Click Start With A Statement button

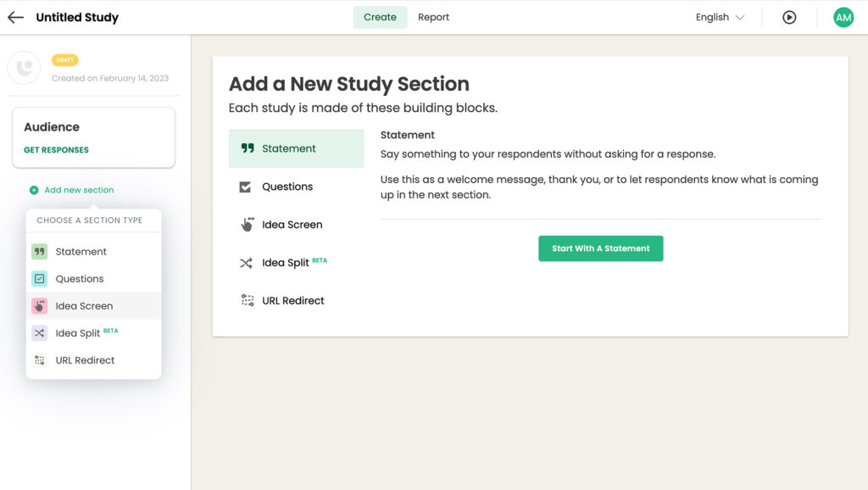pyautogui.click(x=601, y=248)
